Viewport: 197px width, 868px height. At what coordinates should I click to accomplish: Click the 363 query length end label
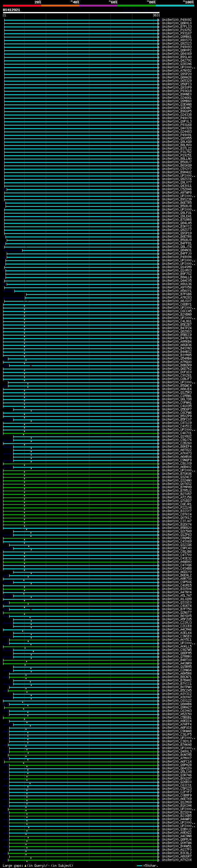click(155, 15)
